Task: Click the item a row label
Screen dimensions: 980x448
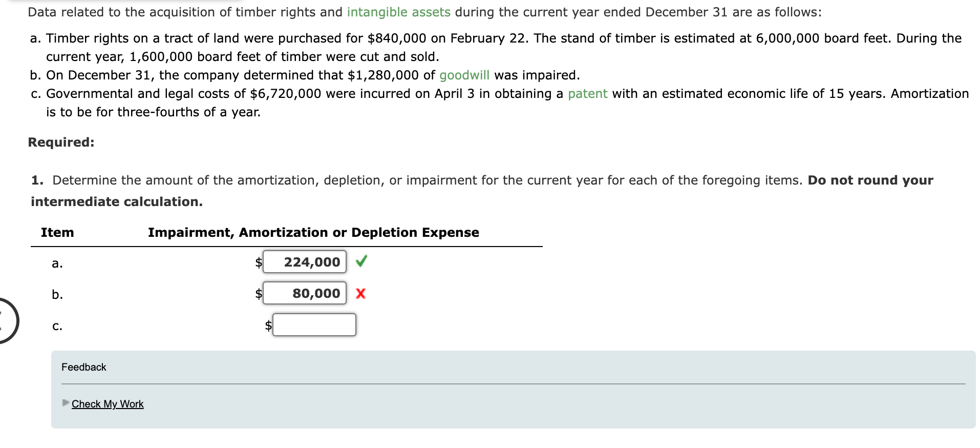Action: coord(57,263)
